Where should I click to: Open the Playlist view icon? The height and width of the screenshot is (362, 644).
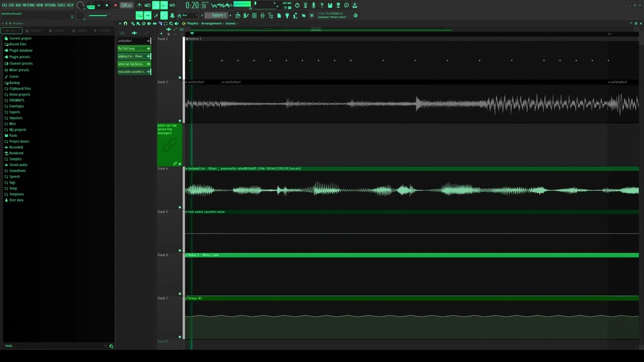click(x=238, y=16)
